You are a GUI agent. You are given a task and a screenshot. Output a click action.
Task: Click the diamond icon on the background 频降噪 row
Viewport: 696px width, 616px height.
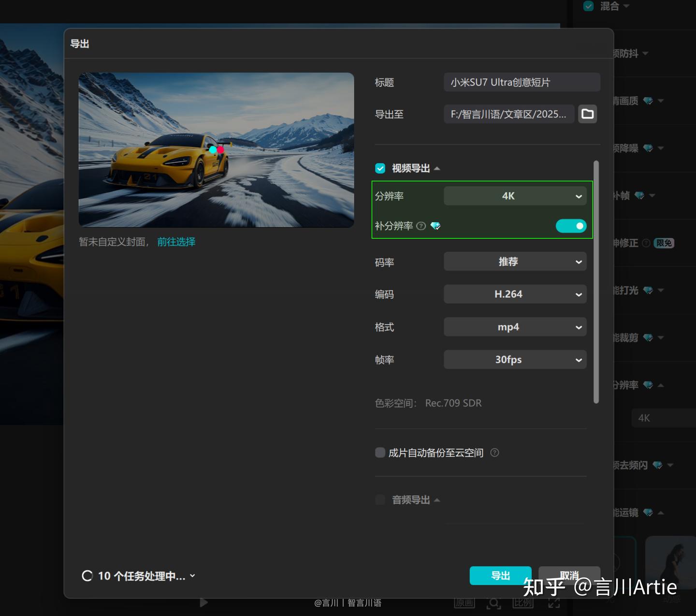tap(648, 148)
